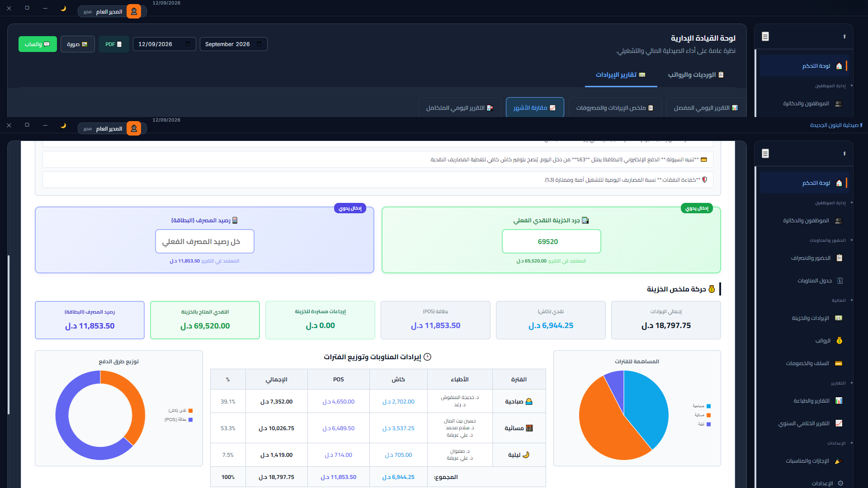Image resolution: width=868 pixels, height=488 pixels.
Task: Open الإجازات والمناسبات icon
Action: 839,461
